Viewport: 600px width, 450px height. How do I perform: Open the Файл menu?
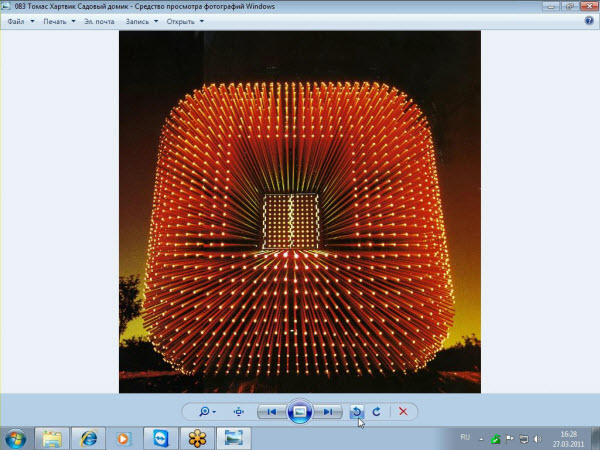point(19,21)
